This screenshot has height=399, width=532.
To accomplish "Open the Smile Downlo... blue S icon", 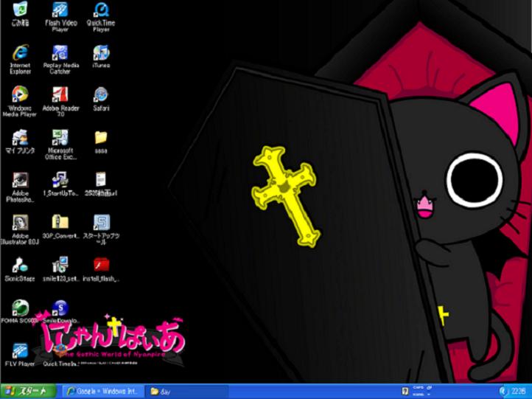I will (x=60, y=311).
